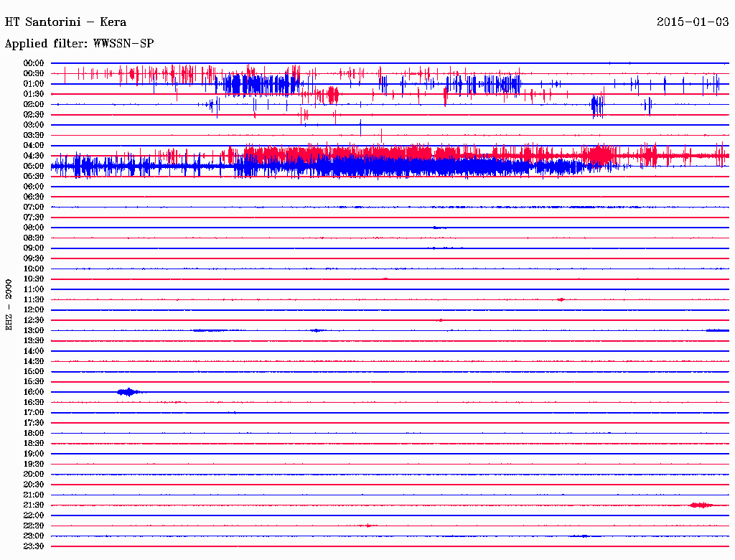Select the 10:00 time label
This screenshot has height=560, width=735.
34,269
